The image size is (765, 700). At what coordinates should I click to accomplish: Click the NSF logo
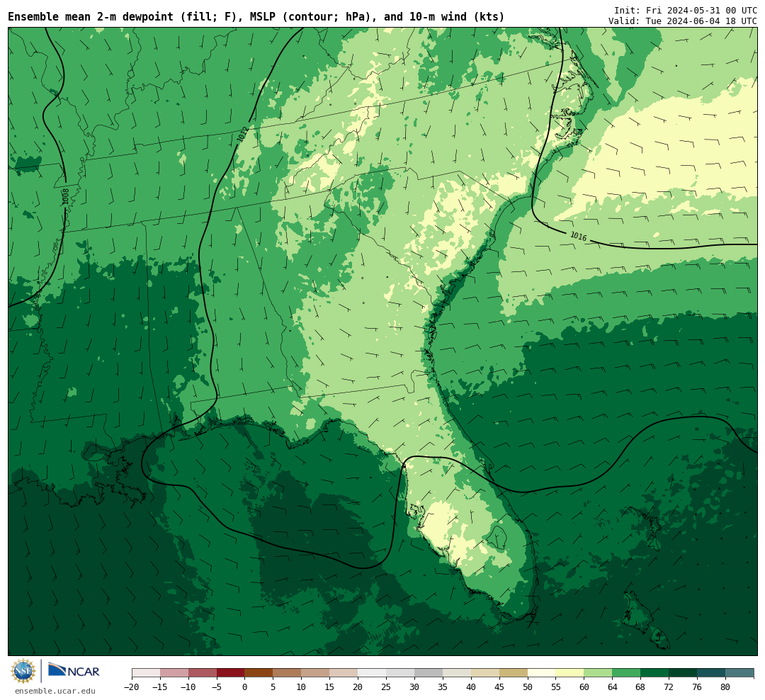tap(23, 671)
